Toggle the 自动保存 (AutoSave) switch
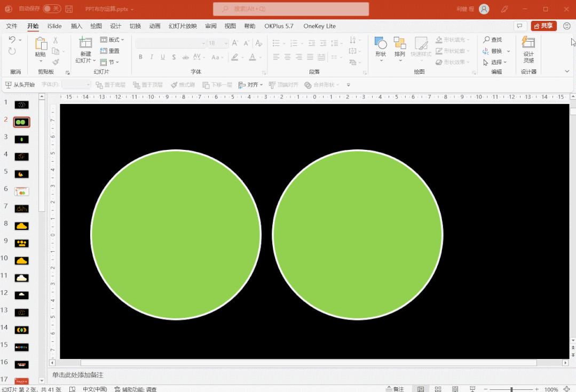Viewport: 576px width, 392px height. [x=51, y=9]
